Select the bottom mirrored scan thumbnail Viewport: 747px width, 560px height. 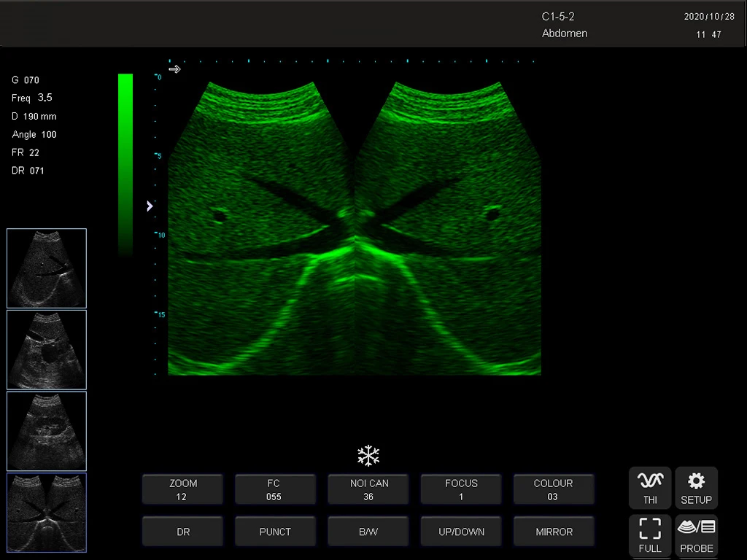pyautogui.click(x=47, y=513)
